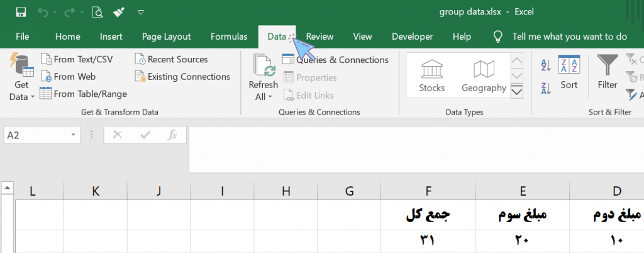Click the Refresh All icon
Screen dimensions: 644x253
click(x=264, y=65)
